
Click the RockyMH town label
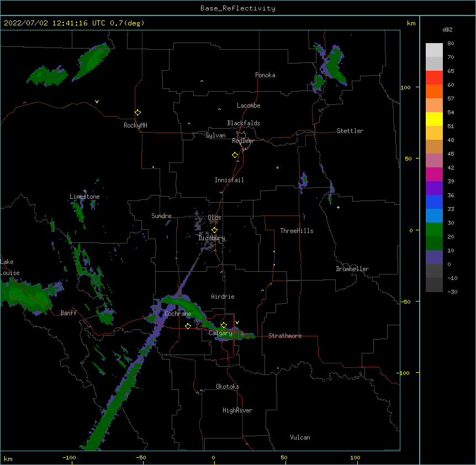click(135, 125)
